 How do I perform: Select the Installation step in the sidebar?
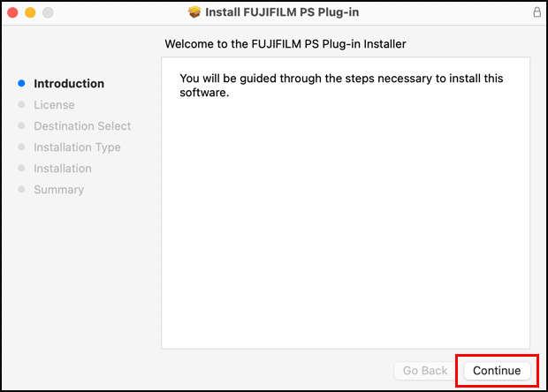(63, 169)
